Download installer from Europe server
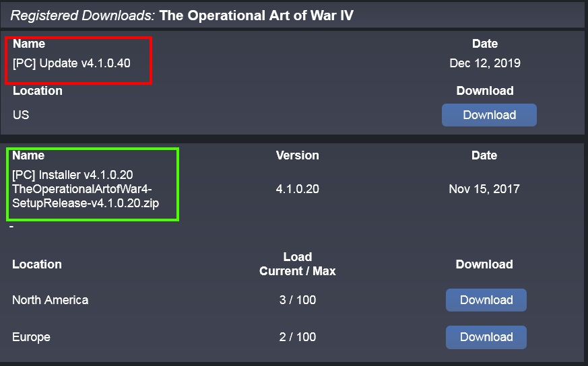Viewport: 588px width, 366px height. pos(486,337)
